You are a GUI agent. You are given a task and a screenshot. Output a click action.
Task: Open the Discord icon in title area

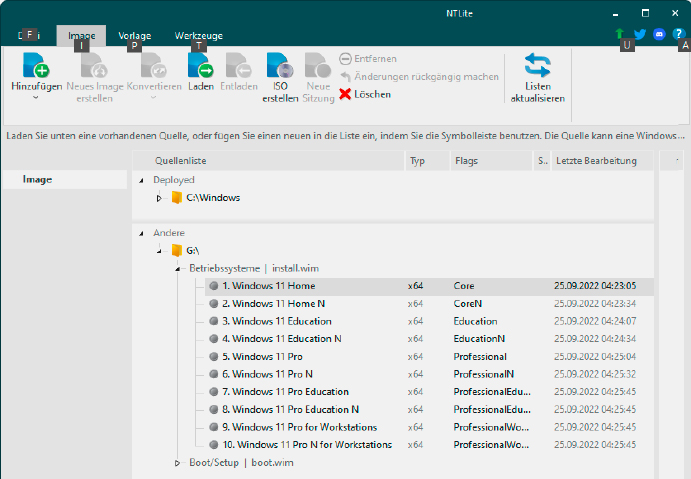tap(659, 34)
